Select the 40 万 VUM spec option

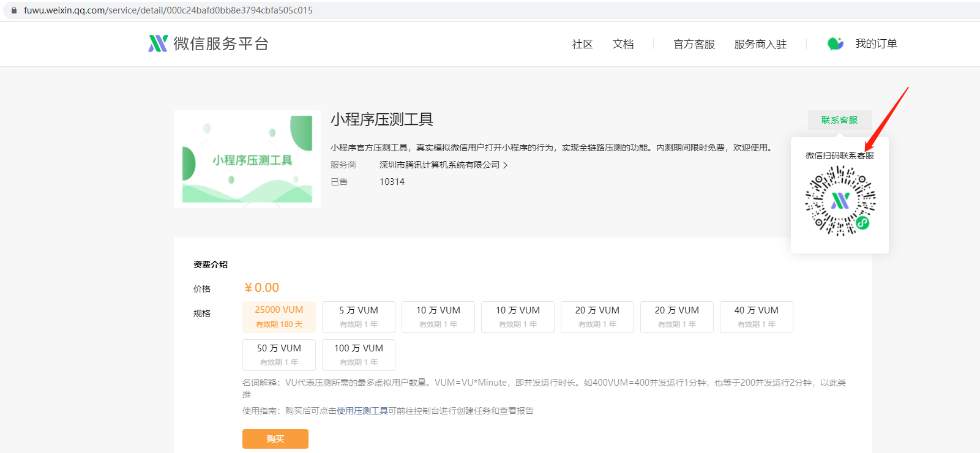click(x=757, y=316)
